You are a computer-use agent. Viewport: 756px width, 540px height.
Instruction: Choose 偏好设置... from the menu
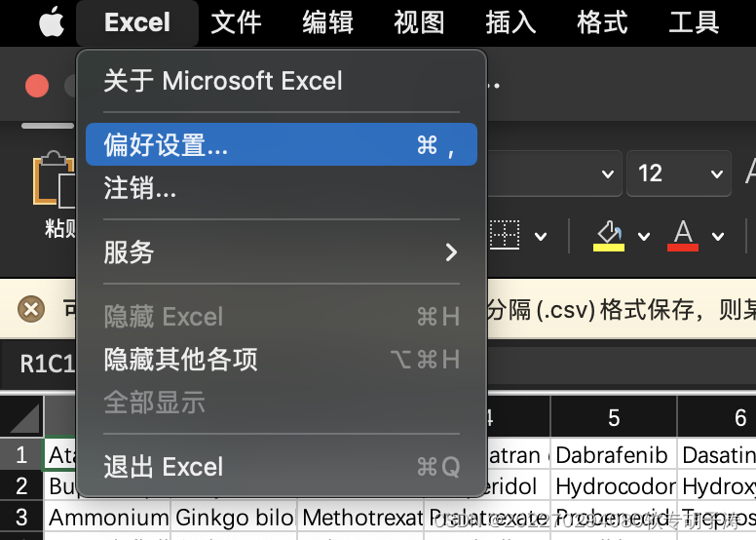pyautogui.click(x=282, y=144)
